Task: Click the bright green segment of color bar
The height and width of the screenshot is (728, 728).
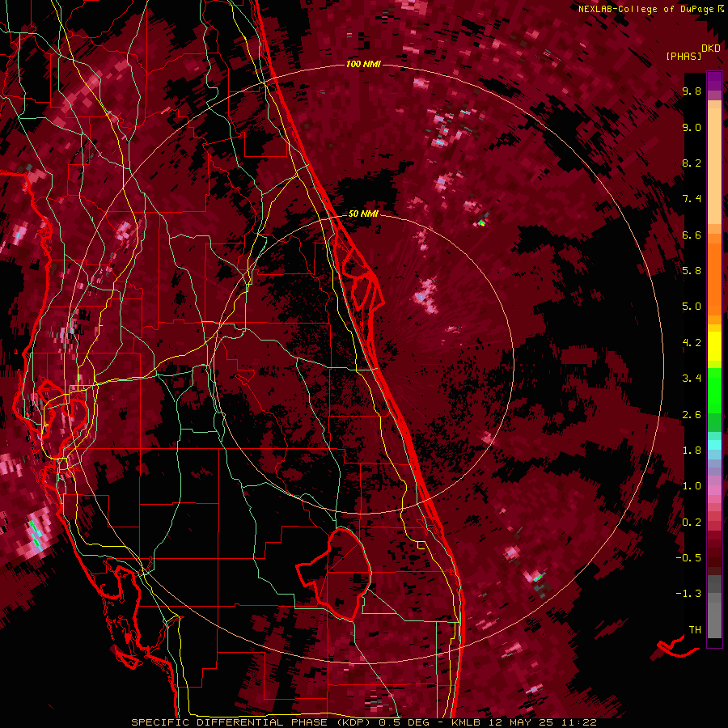Action: 714,390
